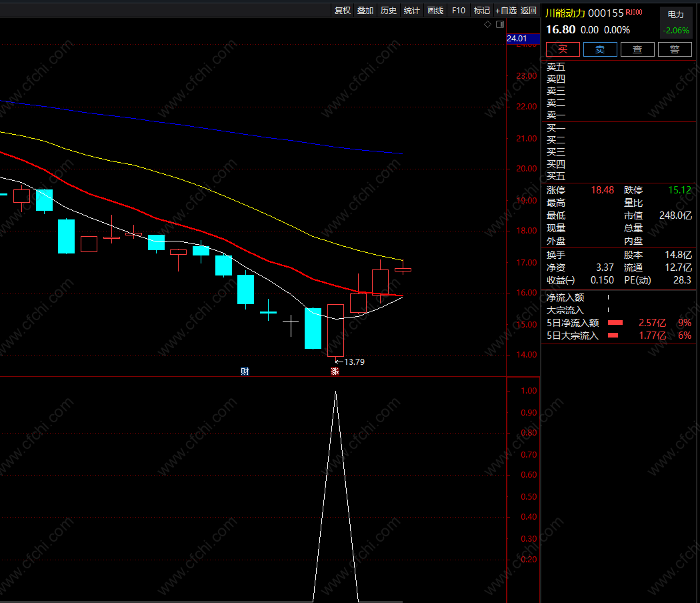Click the 涨停 value 18.48
The image size is (700, 603).
click(602, 190)
